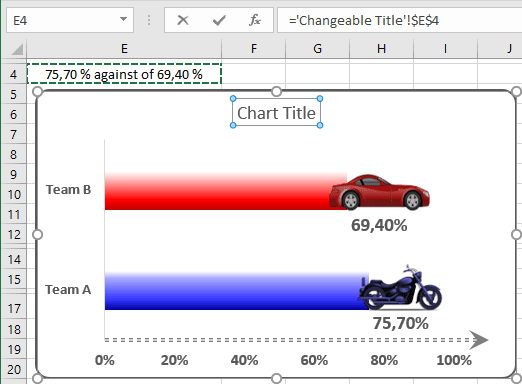Cancel the formula bar entry
The width and height of the screenshot is (522, 384).
[183, 20]
